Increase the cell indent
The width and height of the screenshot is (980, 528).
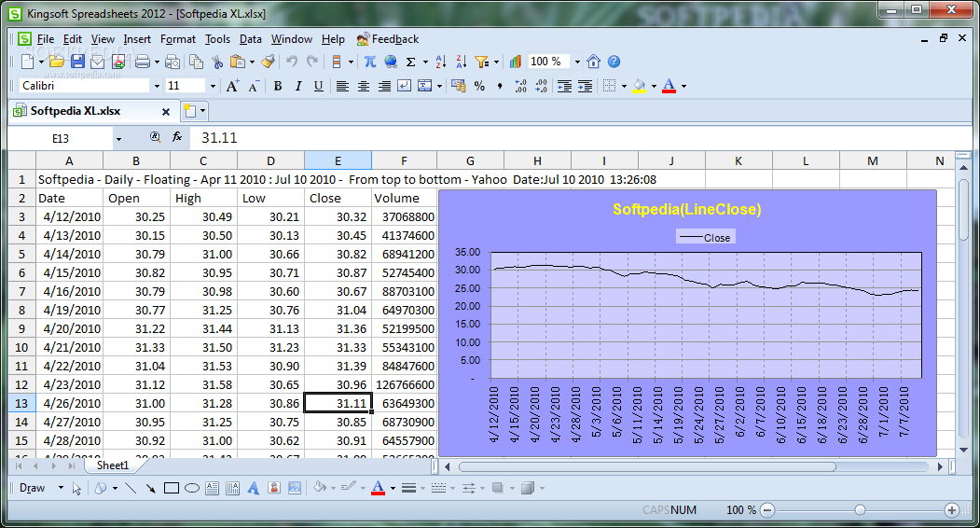585,86
